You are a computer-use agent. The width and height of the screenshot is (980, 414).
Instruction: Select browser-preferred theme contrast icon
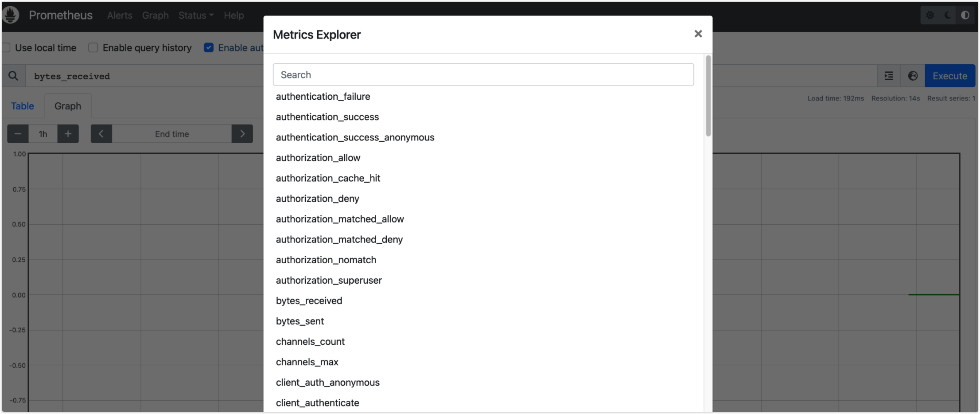(965, 15)
